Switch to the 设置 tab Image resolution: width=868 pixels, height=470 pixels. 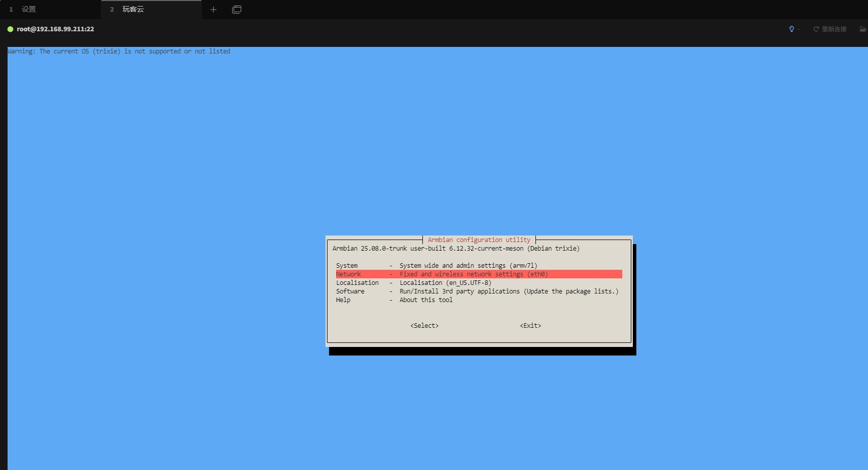(50, 10)
